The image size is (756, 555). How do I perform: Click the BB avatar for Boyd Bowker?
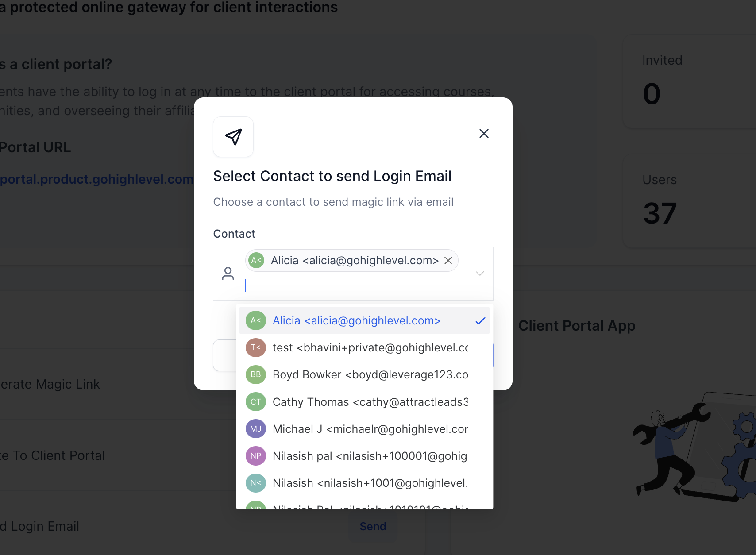pos(256,374)
